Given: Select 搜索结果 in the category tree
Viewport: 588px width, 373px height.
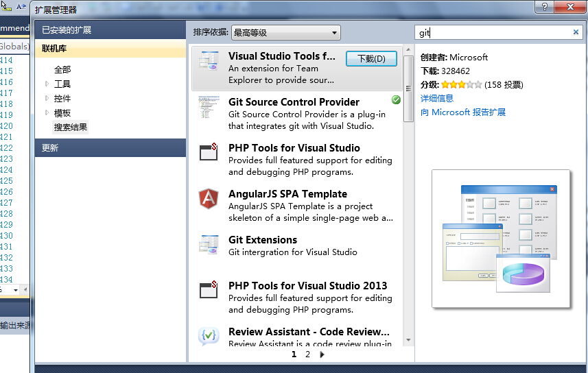Looking at the screenshot, I should point(71,127).
